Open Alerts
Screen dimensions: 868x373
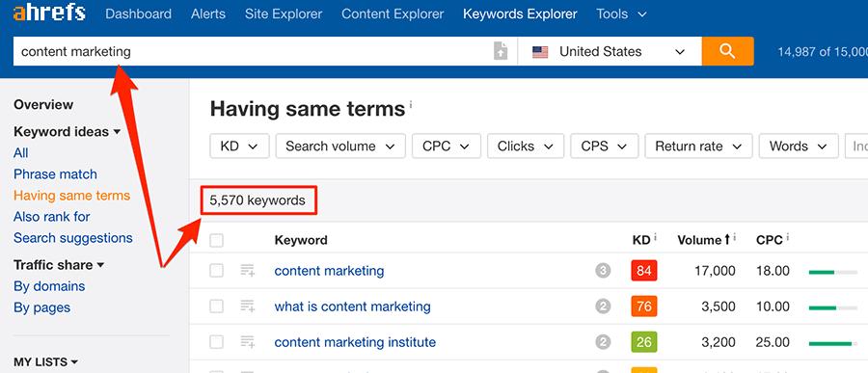tap(208, 13)
